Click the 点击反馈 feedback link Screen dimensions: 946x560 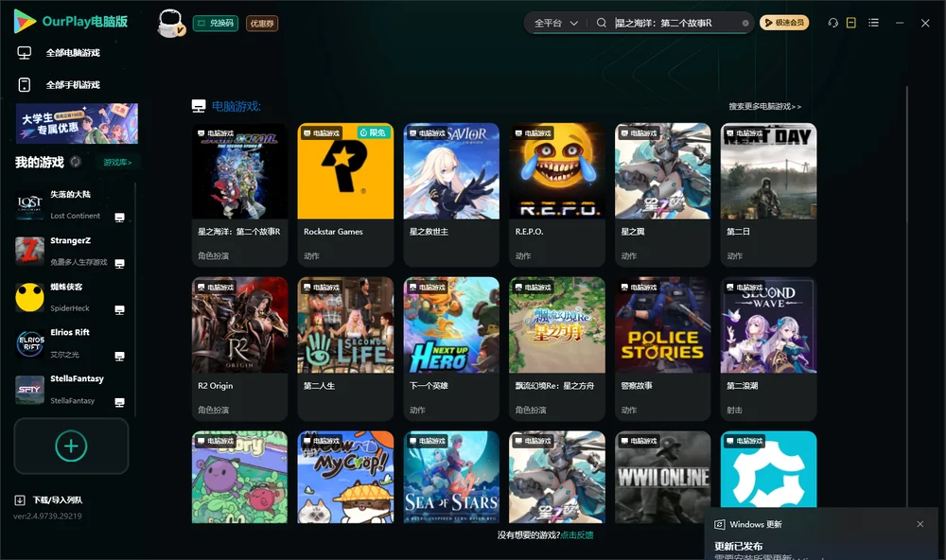pos(577,535)
